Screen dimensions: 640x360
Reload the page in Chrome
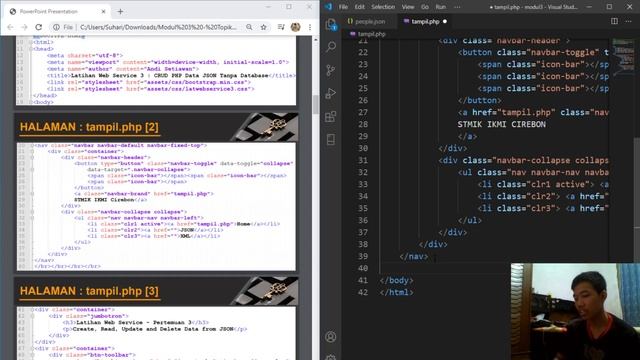38,27
